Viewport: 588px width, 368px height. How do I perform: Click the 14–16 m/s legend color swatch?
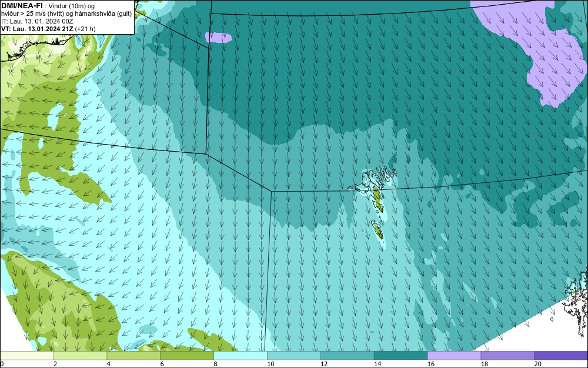coord(401,355)
